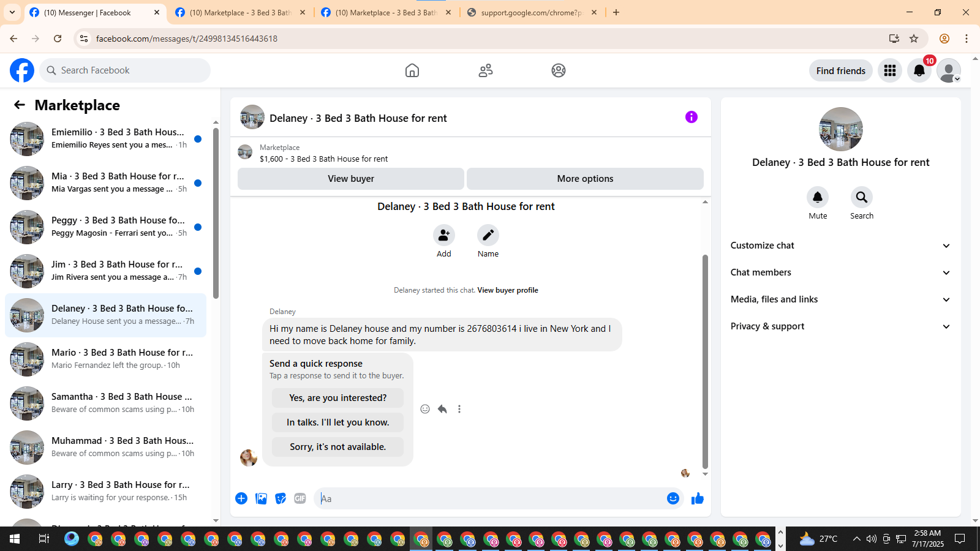Click the View buyer button

point(351,179)
